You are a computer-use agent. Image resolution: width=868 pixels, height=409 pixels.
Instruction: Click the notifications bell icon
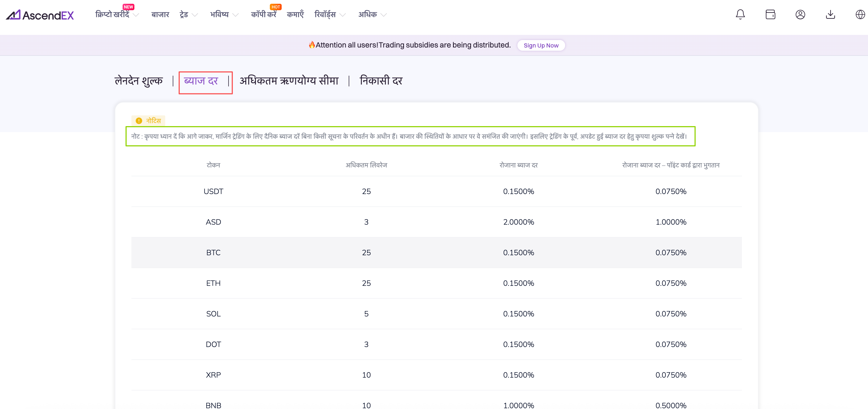point(740,14)
